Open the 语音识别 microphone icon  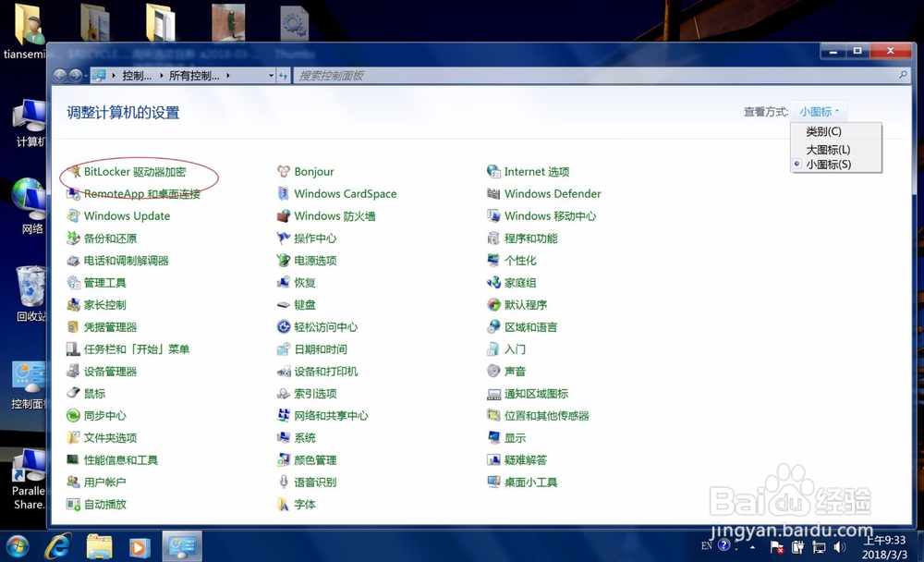click(284, 483)
